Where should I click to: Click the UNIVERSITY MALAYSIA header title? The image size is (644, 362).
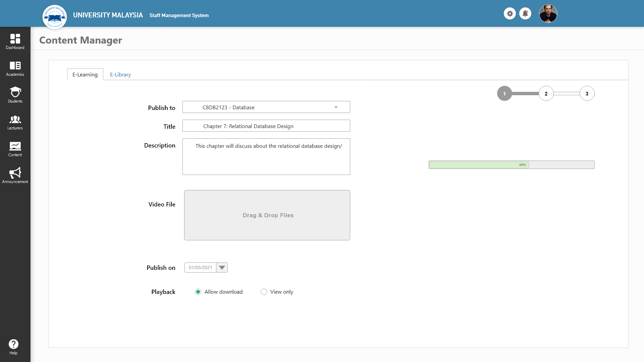108,15
